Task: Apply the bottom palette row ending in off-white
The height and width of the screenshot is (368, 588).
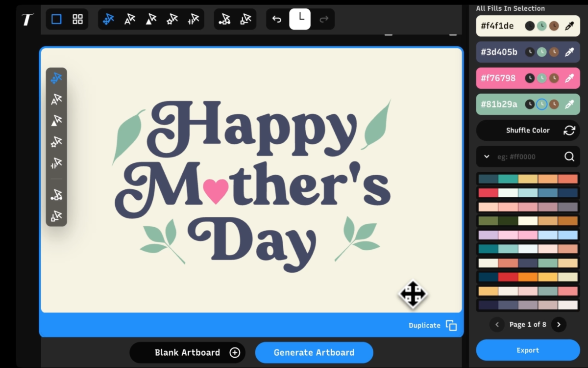Action: coord(528,305)
